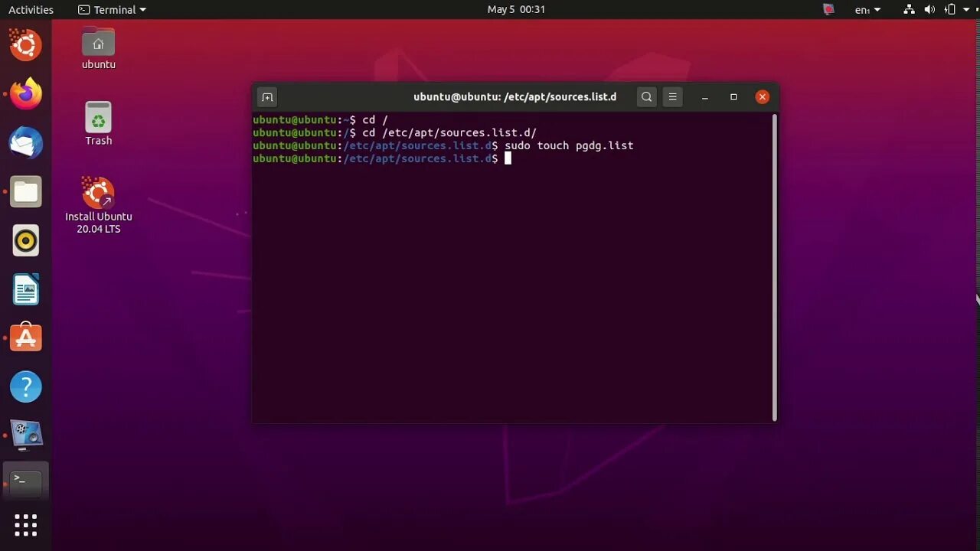The image size is (980, 551).
Task: Minimize the terminal window
Action: point(705,97)
